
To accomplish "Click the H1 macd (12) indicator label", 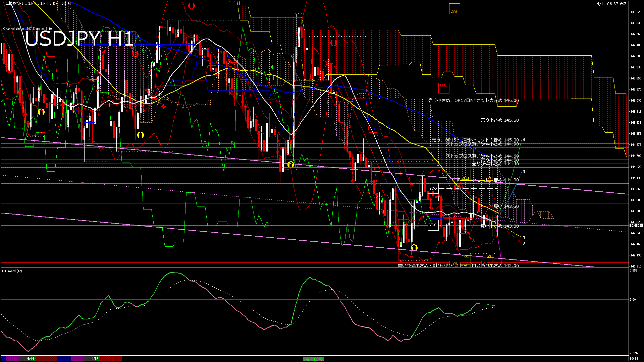I will (x=12, y=271).
